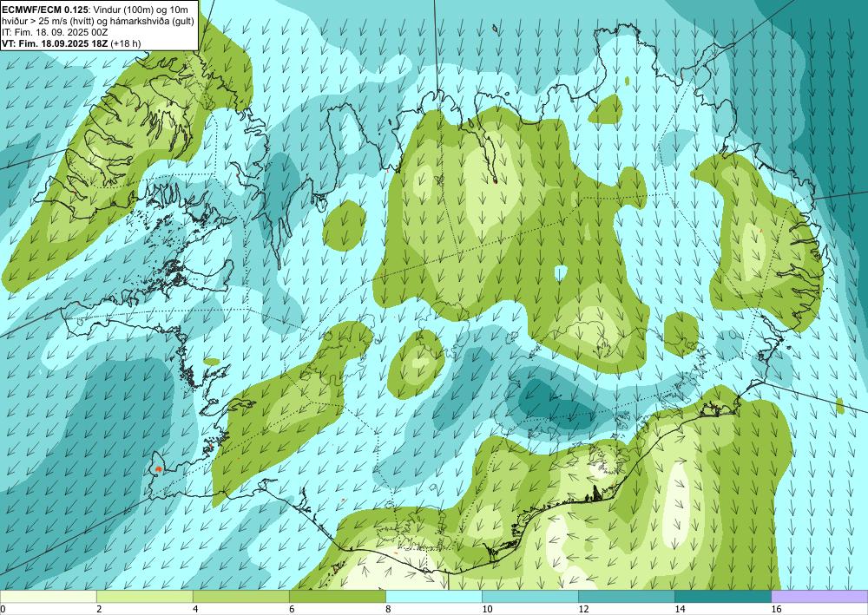
Task: Click the legend value label 14
Action: coord(680,609)
